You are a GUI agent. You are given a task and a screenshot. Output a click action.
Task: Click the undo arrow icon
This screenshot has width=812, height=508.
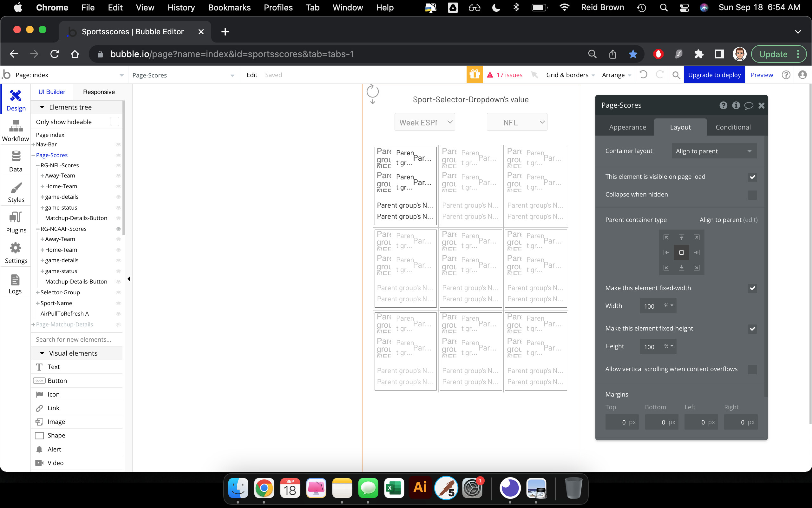(643, 75)
